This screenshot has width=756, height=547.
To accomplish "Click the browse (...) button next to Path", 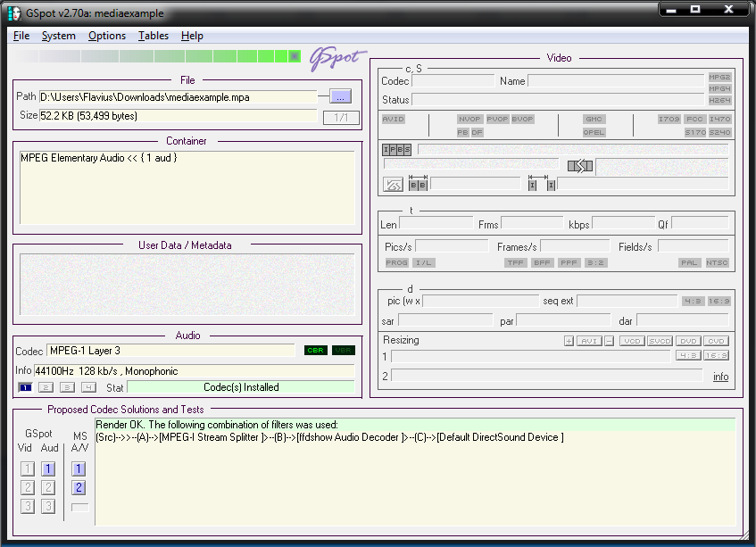I will [x=340, y=97].
